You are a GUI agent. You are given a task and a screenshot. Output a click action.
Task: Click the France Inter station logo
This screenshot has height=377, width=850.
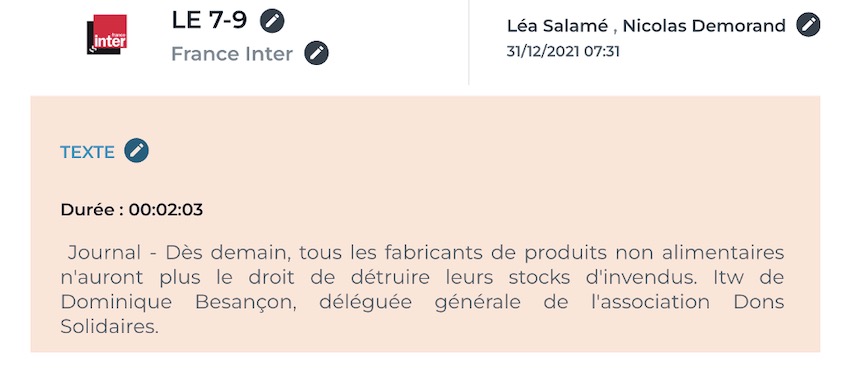coord(107,34)
